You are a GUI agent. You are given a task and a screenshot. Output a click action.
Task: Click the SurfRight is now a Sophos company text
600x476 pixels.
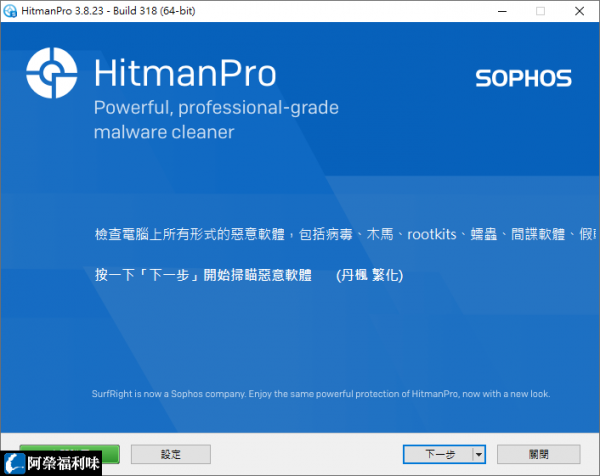click(x=321, y=394)
